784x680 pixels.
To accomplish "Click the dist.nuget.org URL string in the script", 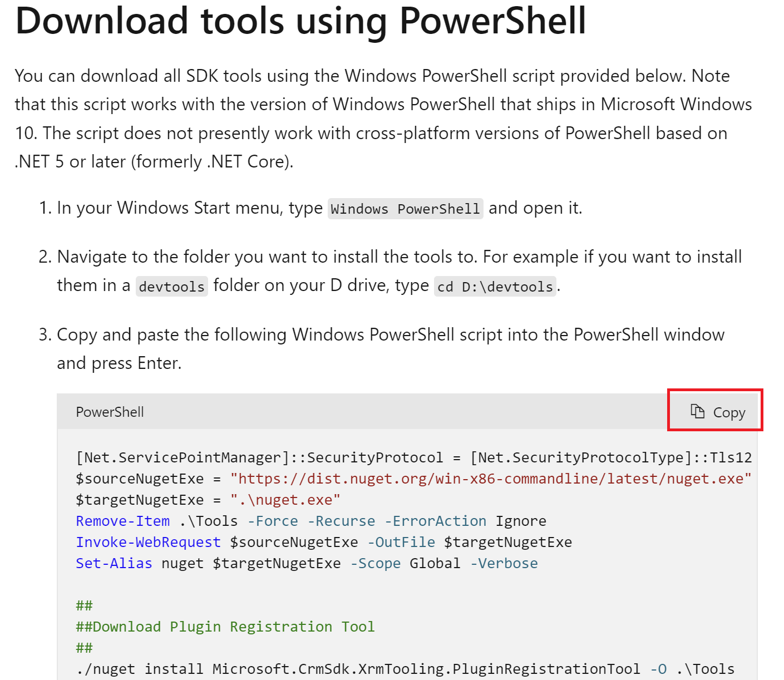I will [x=491, y=479].
